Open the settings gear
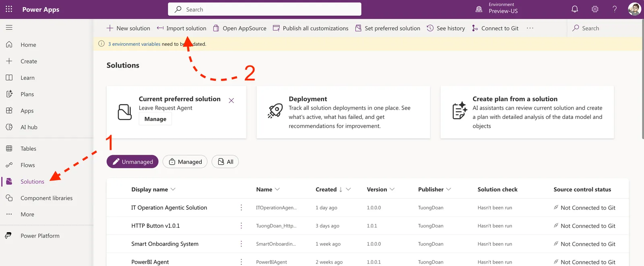This screenshot has height=266, width=644. [595, 9]
